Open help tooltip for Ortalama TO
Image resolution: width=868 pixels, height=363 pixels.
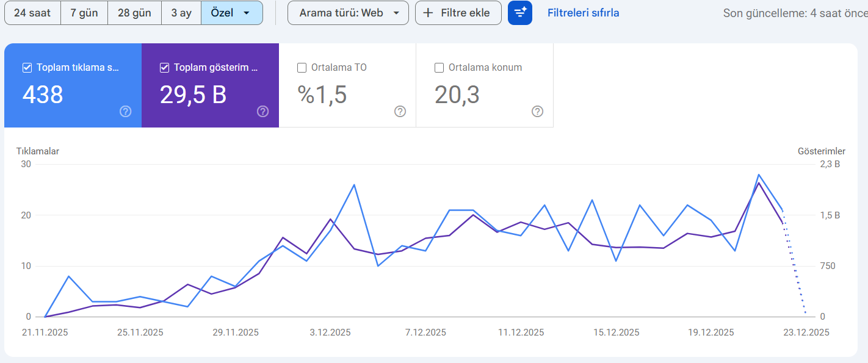[x=400, y=111]
